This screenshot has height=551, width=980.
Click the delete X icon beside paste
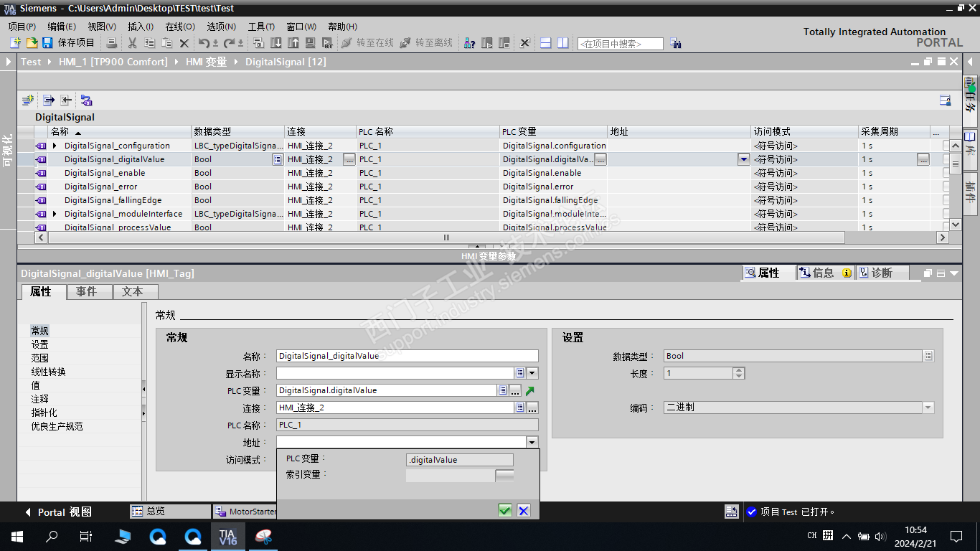pos(184,43)
